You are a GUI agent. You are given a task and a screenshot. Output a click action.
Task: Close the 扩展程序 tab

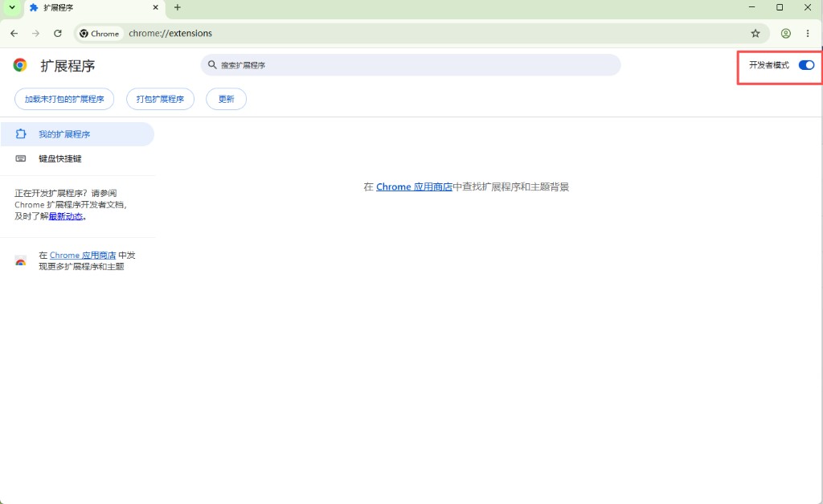(155, 7)
